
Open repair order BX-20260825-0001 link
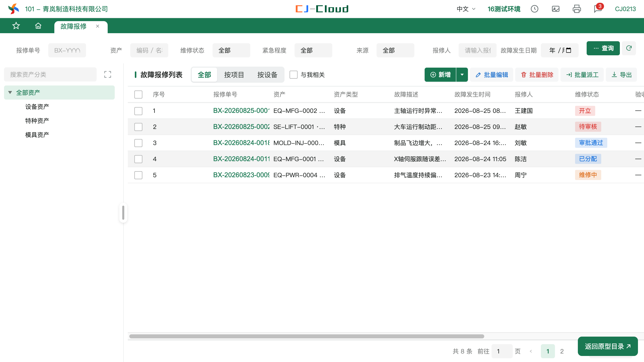tap(241, 111)
